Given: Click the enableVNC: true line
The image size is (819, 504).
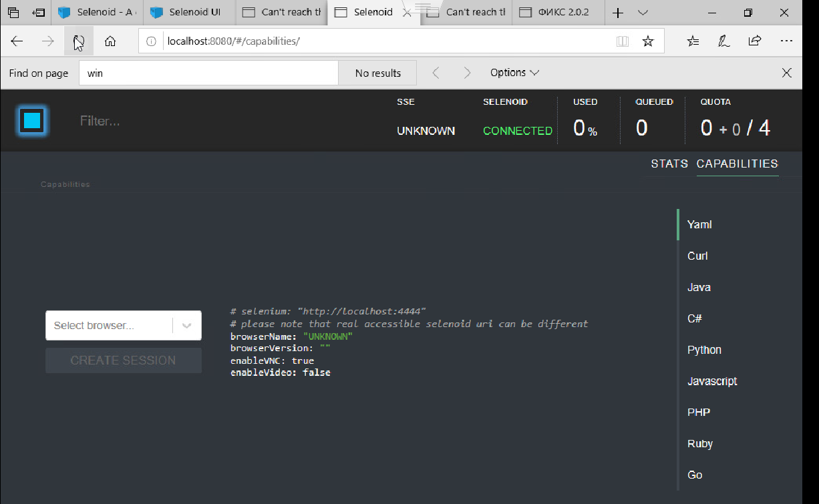Looking at the screenshot, I should point(272,360).
